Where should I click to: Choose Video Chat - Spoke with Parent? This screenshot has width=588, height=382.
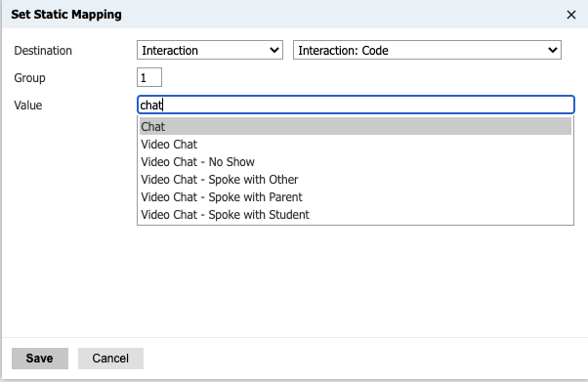[x=356, y=197]
